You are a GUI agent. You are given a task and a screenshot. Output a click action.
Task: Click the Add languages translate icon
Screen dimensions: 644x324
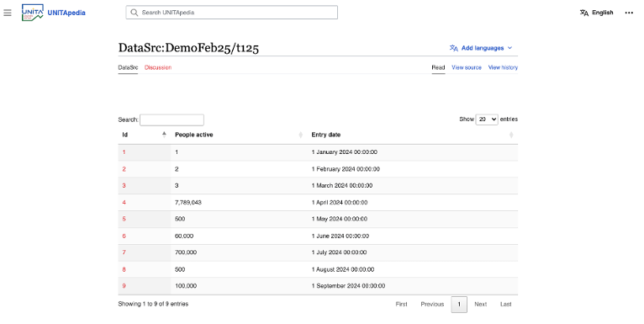pyautogui.click(x=453, y=48)
